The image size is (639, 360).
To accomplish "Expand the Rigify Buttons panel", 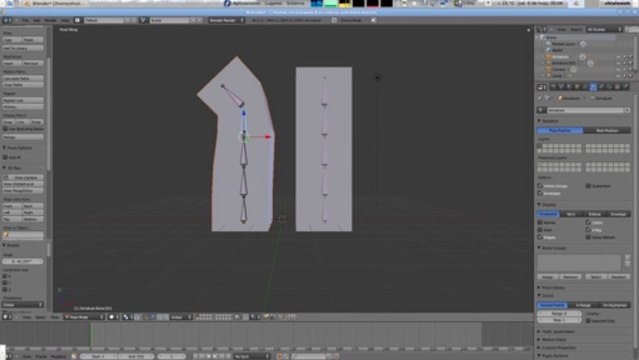I will coord(539,356).
